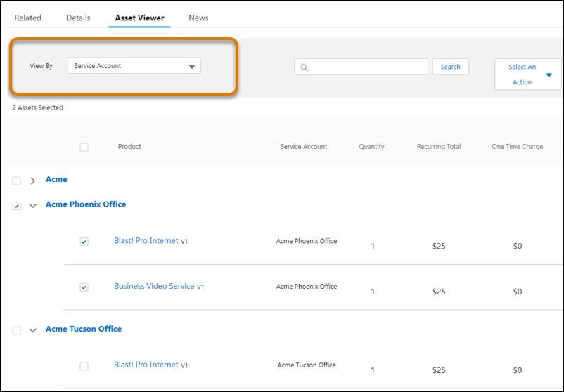Open Blast! Pro Internet under Tucson Office
The height and width of the screenshot is (392, 564).
[146, 365]
